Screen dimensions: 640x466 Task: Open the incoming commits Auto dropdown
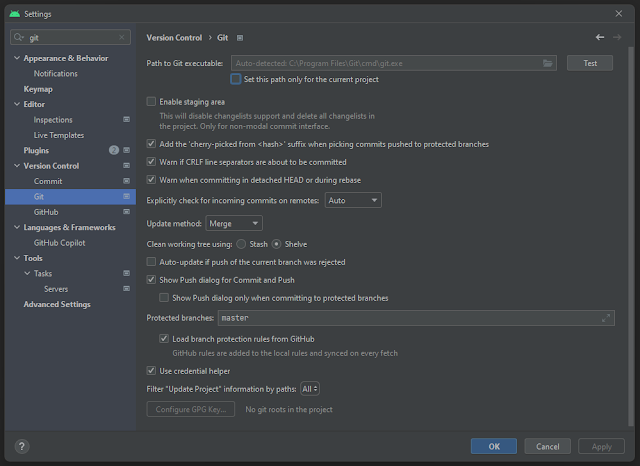click(x=353, y=200)
